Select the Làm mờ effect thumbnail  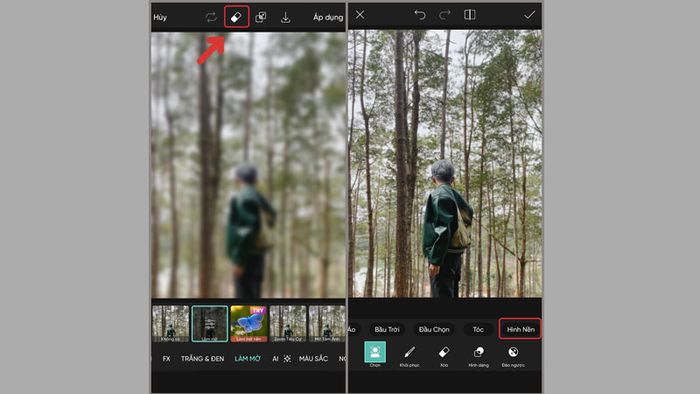pos(210,323)
